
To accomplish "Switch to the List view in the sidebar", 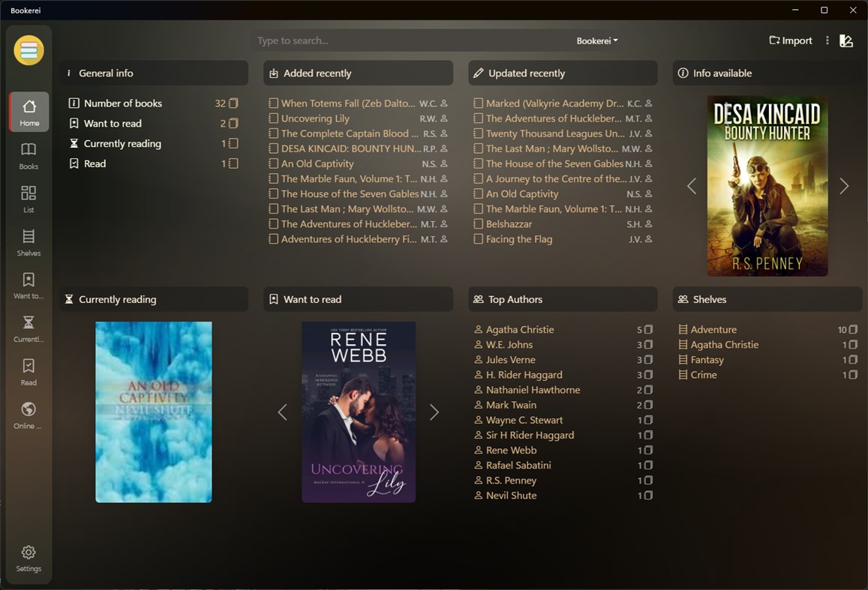I will tap(28, 198).
